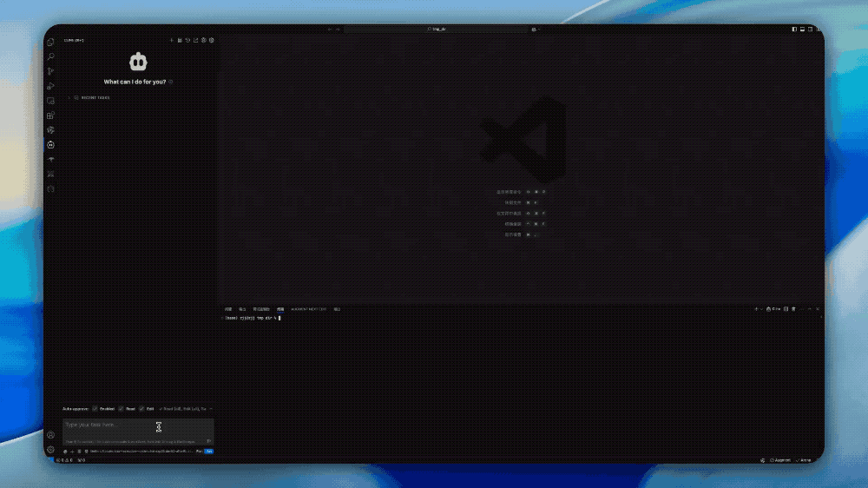Start a new Cline task with plus icon
Screen dimensions: 868x488
point(172,41)
